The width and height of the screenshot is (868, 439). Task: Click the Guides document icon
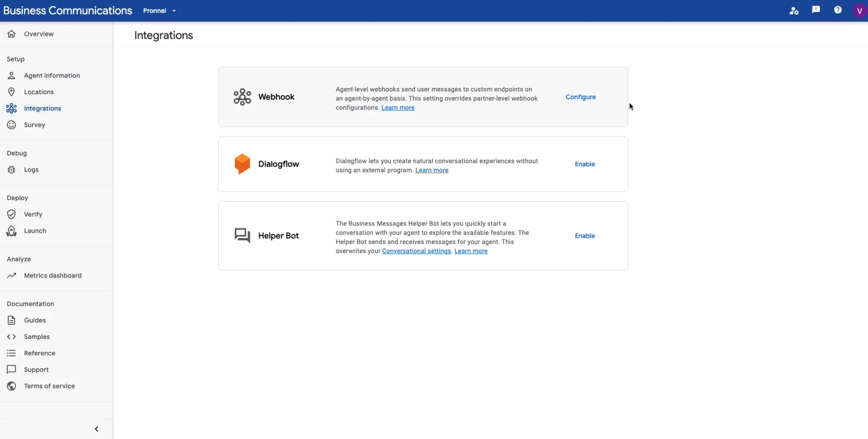click(x=11, y=320)
